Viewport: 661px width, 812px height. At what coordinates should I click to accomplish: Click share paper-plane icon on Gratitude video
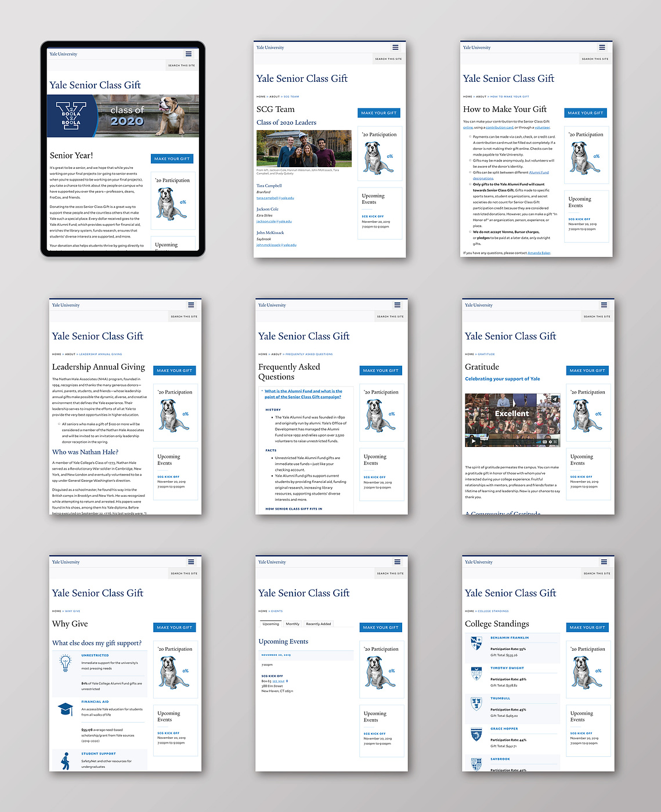(555, 399)
